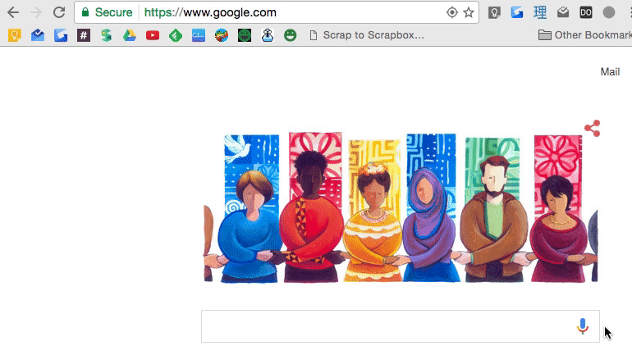View the Secure site information
Screen dimensions: 632x364
pos(107,12)
